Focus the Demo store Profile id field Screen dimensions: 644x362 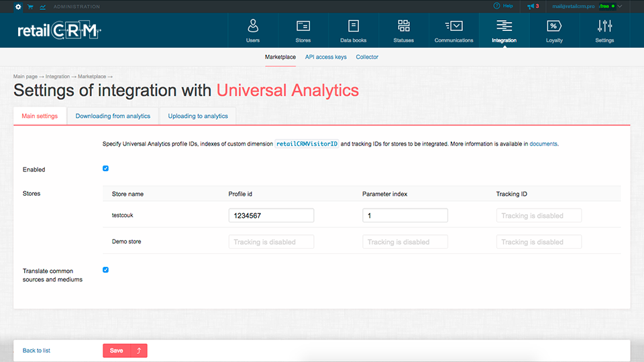click(271, 242)
